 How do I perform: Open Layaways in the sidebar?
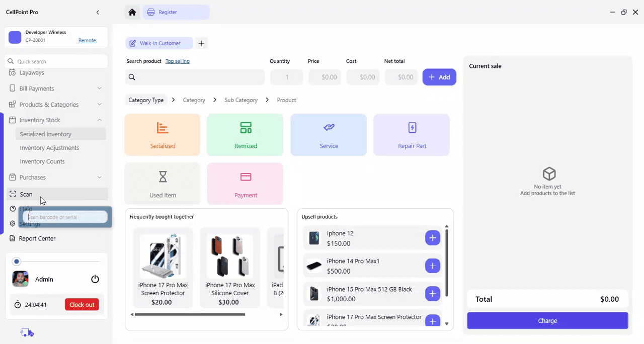coord(31,73)
